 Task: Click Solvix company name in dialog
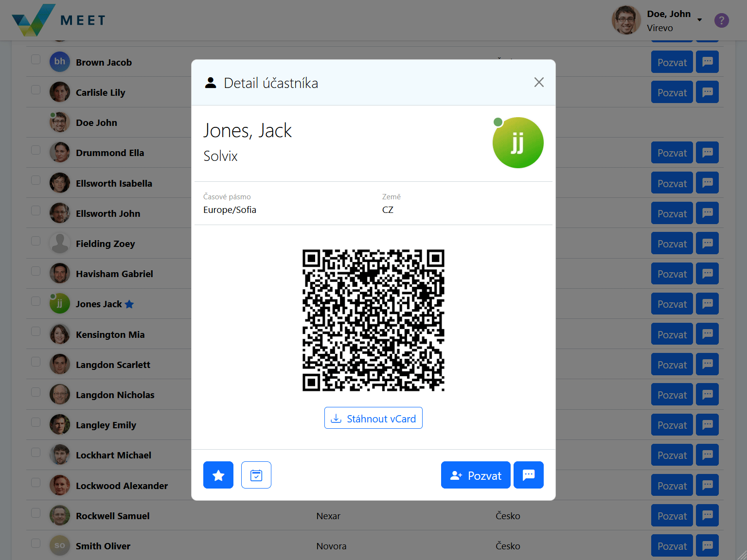pyautogui.click(x=220, y=156)
